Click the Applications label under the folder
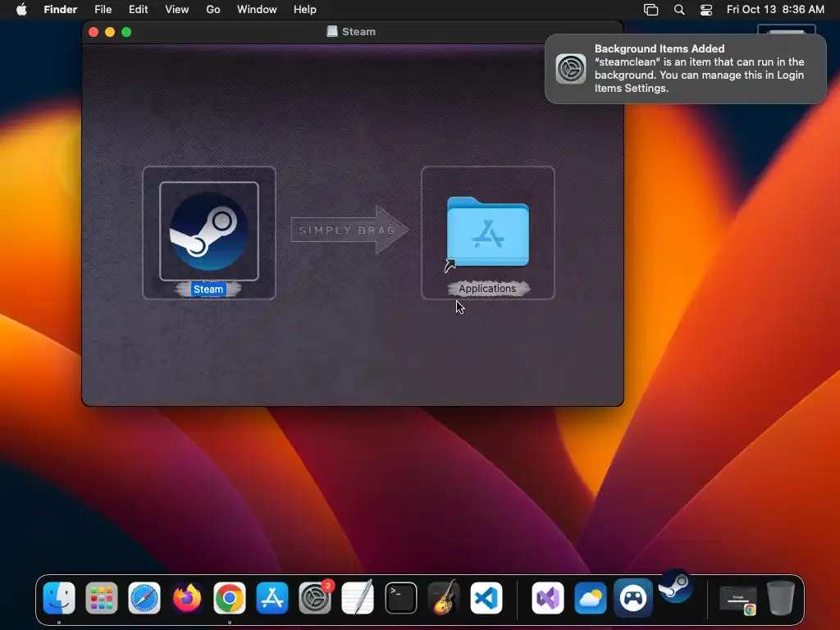 pyautogui.click(x=487, y=288)
